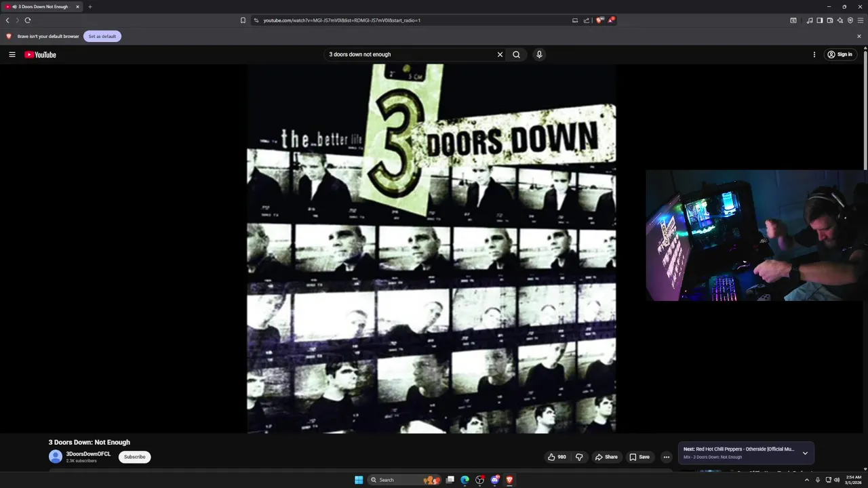Open network status in system tray
Screen dimensions: 868x488
pyautogui.click(x=828, y=480)
